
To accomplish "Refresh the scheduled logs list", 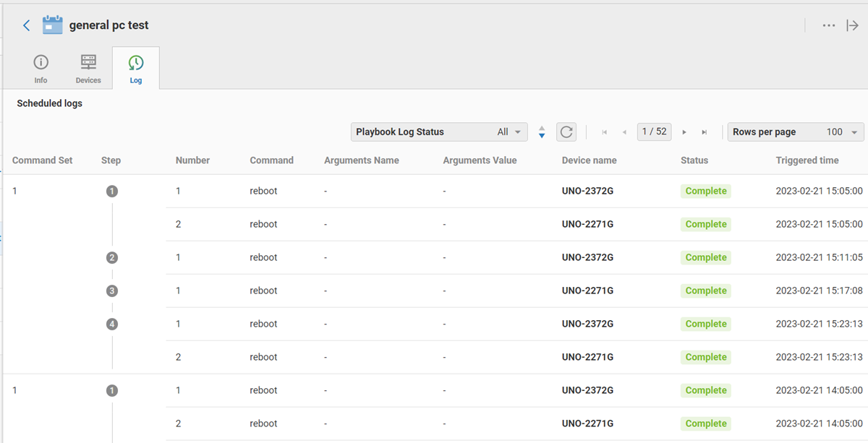I will (x=566, y=132).
